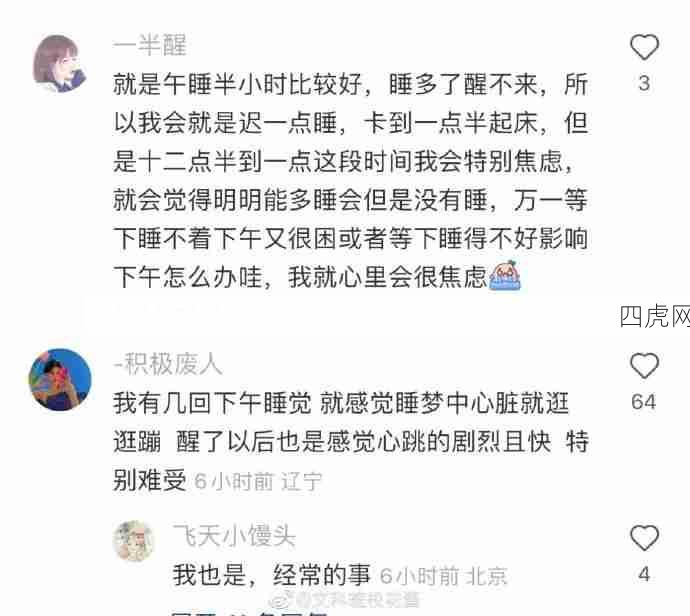Image resolution: width=690 pixels, height=616 pixels.
Task: View 飞天小馒头's small avatar
Action: 134,540
